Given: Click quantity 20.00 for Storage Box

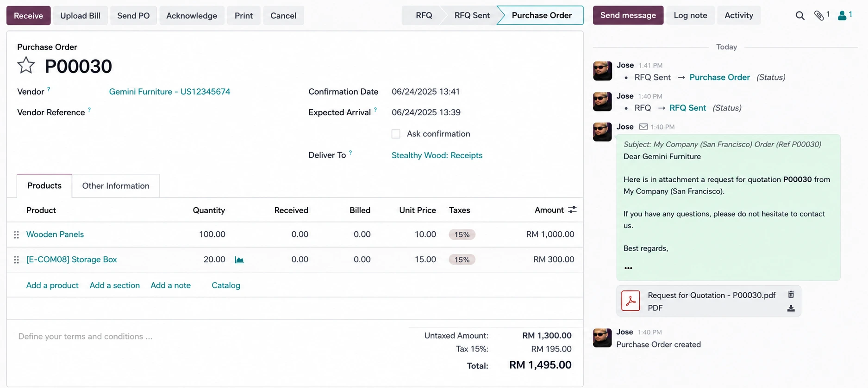Looking at the screenshot, I should 214,259.
